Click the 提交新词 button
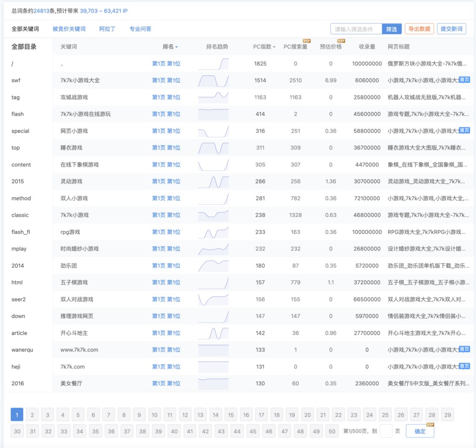Viewport: 476px width, 448px height. [x=451, y=29]
